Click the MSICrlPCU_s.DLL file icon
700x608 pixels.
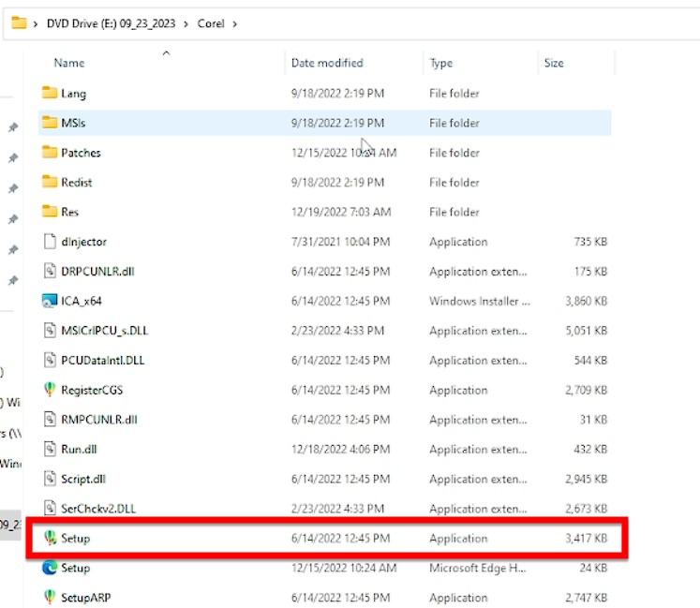click(x=50, y=331)
